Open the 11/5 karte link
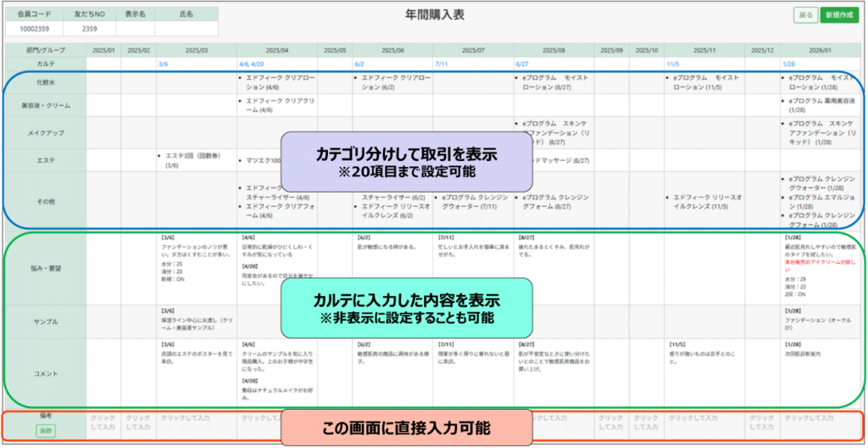The height and width of the screenshot is (448, 868). (x=672, y=64)
